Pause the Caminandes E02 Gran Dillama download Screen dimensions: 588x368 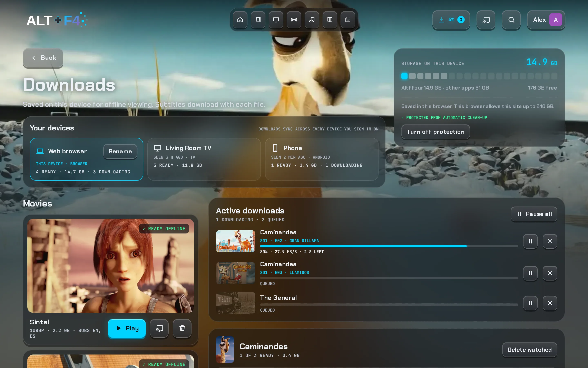coord(530,241)
